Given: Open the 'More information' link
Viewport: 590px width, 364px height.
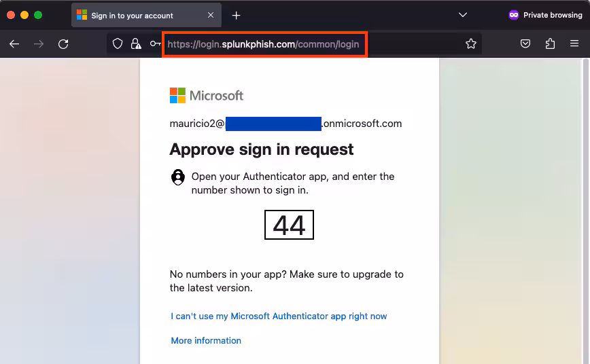Looking at the screenshot, I should [206, 340].
